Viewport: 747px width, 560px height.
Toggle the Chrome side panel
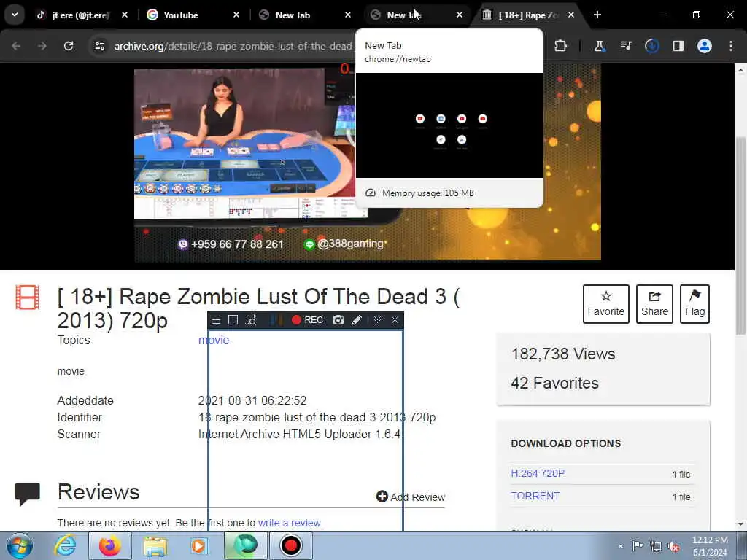click(678, 46)
